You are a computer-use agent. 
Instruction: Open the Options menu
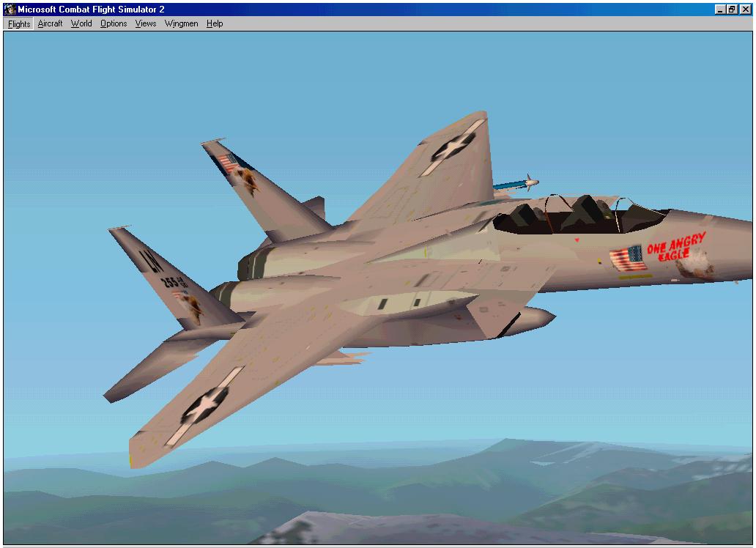click(114, 23)
